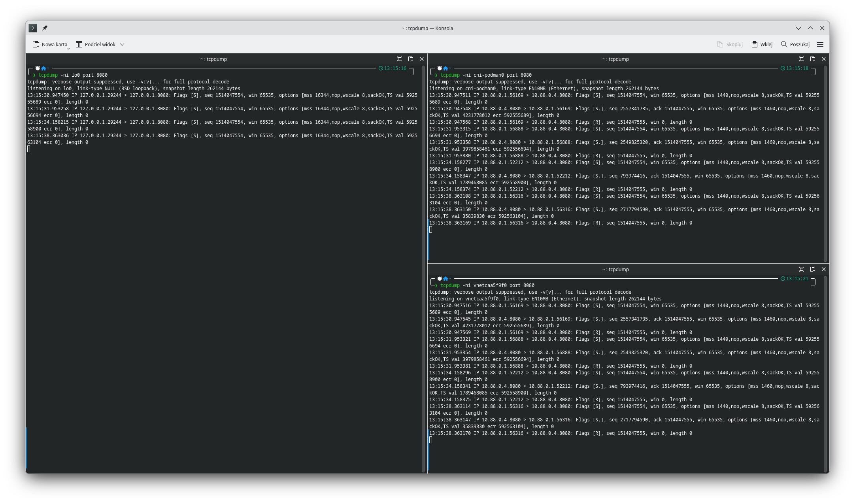Click the 13:15:38.363036 packet line in left pane

click(222, 139)
